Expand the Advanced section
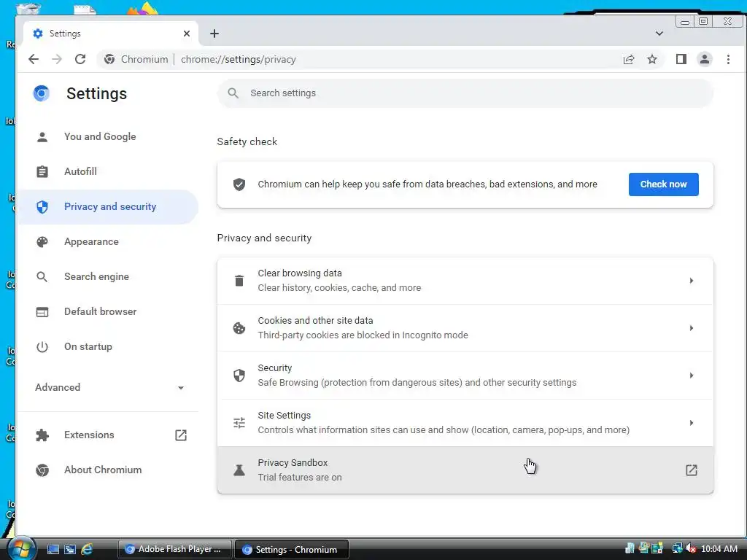747x560 pixels. pyautogui.click(x=109, y=388)
